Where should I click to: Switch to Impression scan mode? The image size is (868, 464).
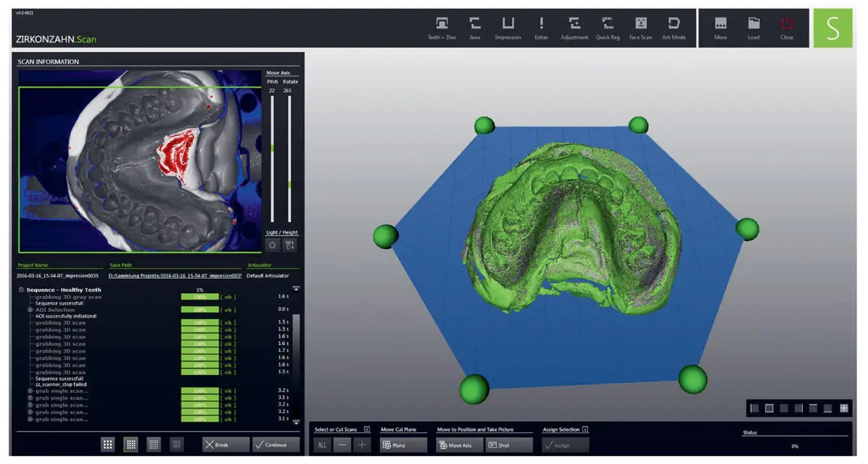(x=508, y=27)
